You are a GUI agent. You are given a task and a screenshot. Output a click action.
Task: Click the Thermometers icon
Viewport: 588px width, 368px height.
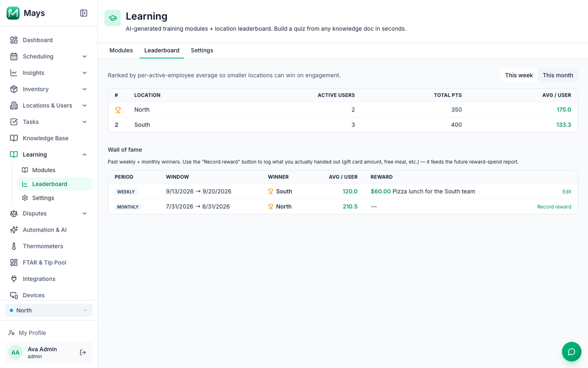click(14, 246)
